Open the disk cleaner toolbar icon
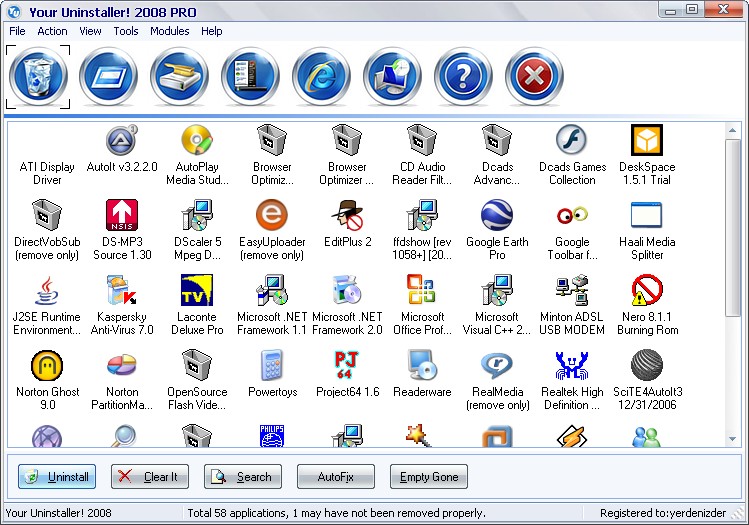This screenshot has width=749, height=525. point(180,76)
